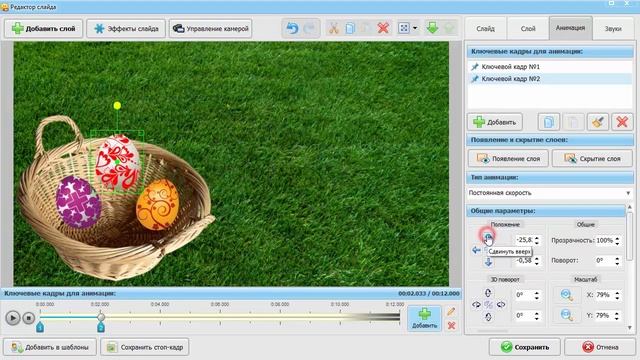This screenshot has width=640, height=360.
Task: Click Появление слоя button
Action: (x=508, y=158)
